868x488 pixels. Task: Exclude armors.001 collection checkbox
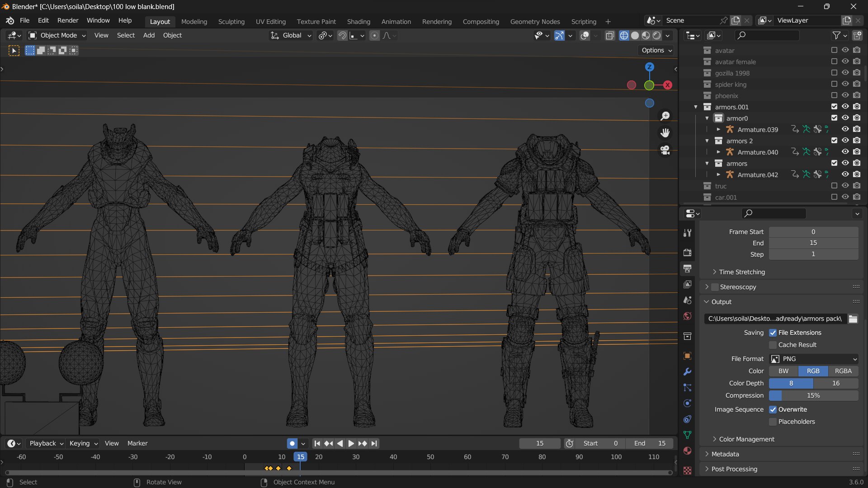[834, 107]
